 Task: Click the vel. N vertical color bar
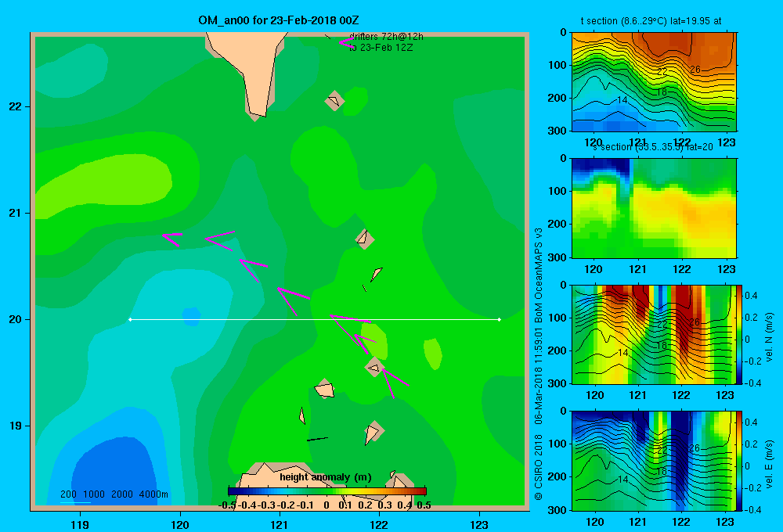coord(739,334)
